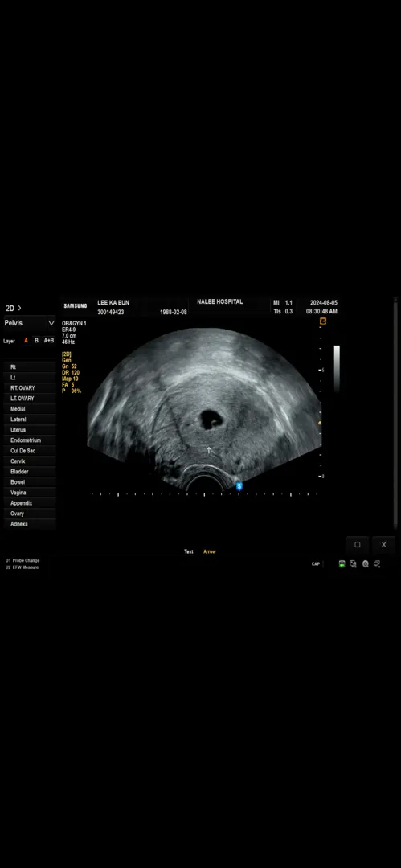
Task: Insert the Appendix annotation label
Action: (x=30, y=503)
